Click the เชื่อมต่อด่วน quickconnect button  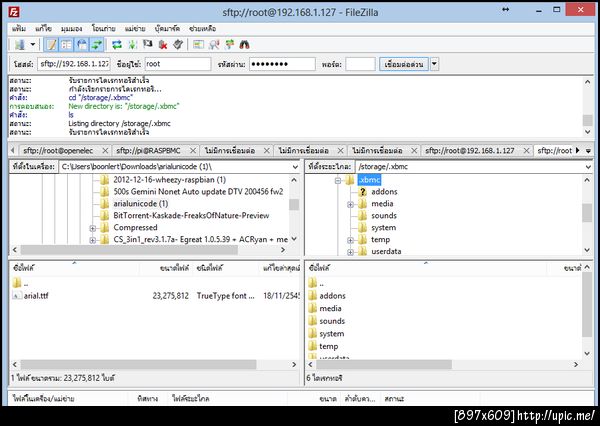(x=404, y=64)
